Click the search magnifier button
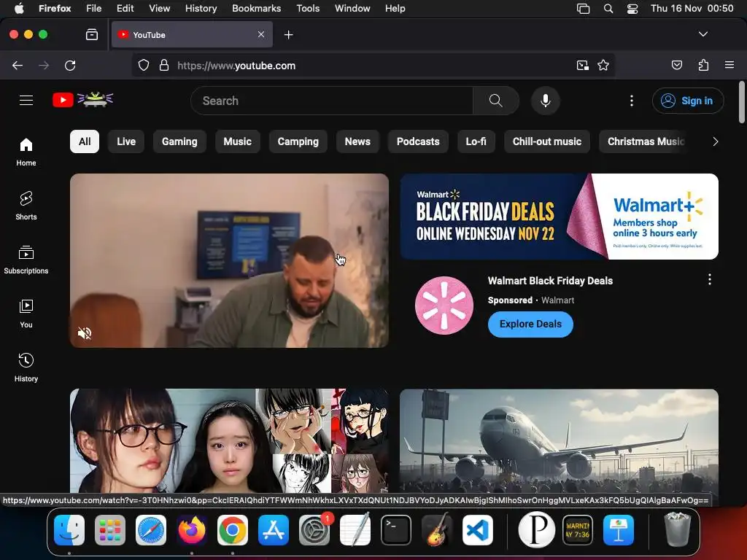Image resolution: width=747 pixels, height=560 pixels. [496, 101]
